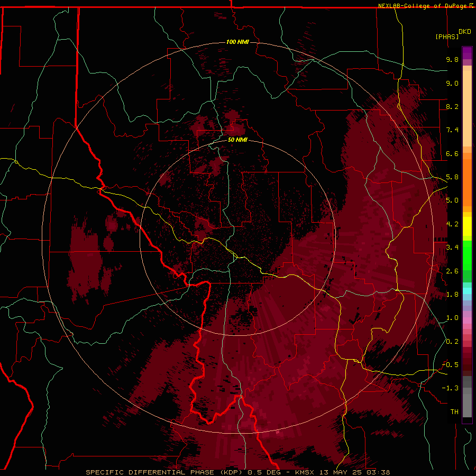
Task: Click the 3.4 color scale label
Action: [x=452, y=248]
